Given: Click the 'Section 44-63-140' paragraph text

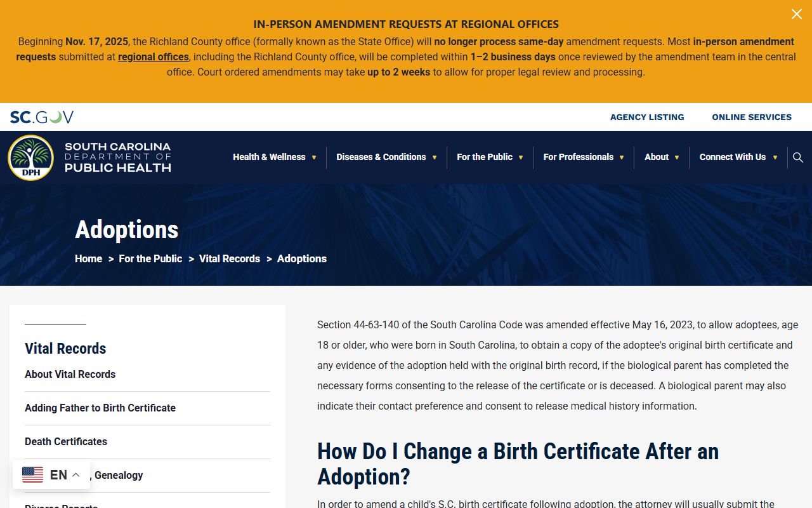Looking at the screenshot, I should (x=558, y=365).
